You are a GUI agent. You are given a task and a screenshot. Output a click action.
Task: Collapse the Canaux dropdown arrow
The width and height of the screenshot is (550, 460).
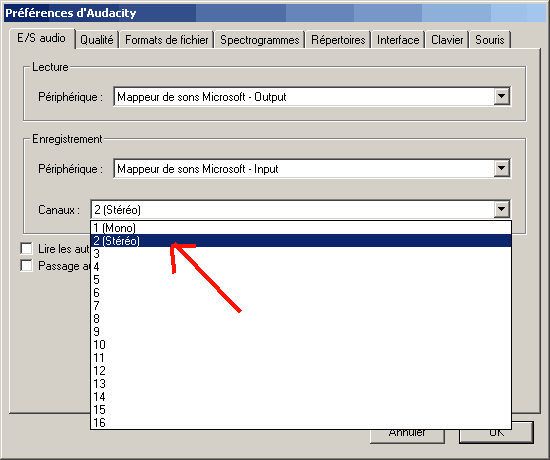[x=502, y=209]
